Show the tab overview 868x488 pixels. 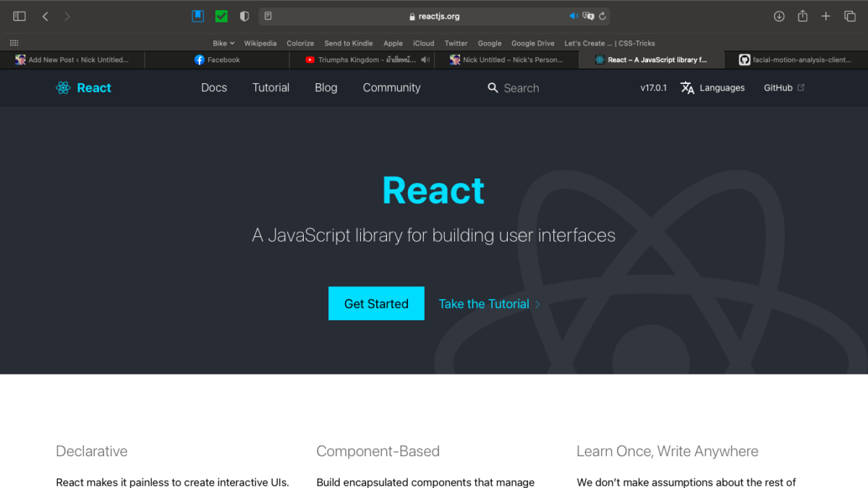point(849,16)
